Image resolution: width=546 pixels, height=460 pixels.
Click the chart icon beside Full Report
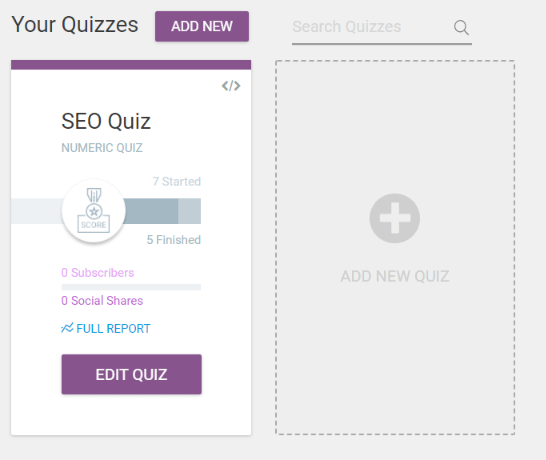(x=67, y=328)
